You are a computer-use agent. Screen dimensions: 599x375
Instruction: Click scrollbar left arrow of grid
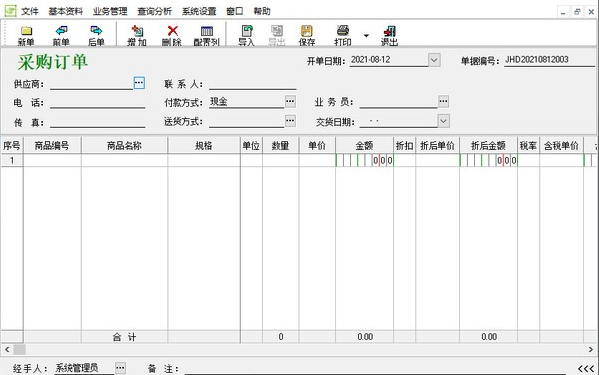(7, 349)
